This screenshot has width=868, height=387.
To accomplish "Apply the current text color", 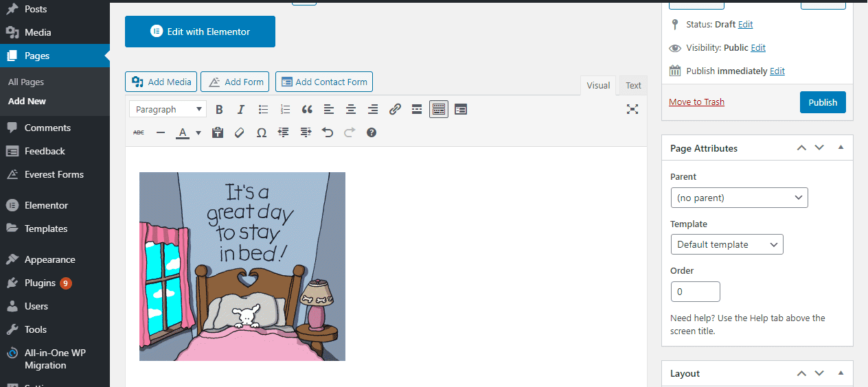I will point(182,132).
